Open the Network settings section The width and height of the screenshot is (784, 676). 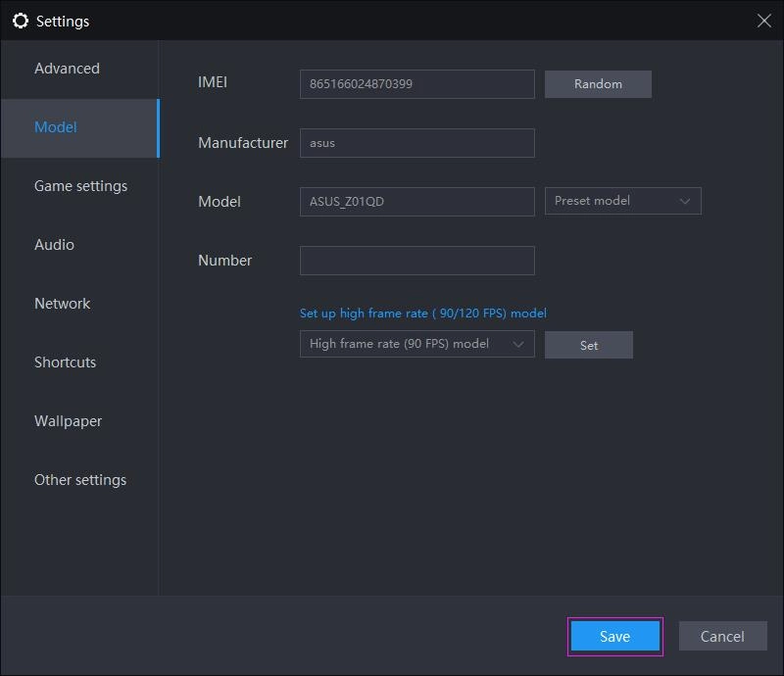pos(63,304)
